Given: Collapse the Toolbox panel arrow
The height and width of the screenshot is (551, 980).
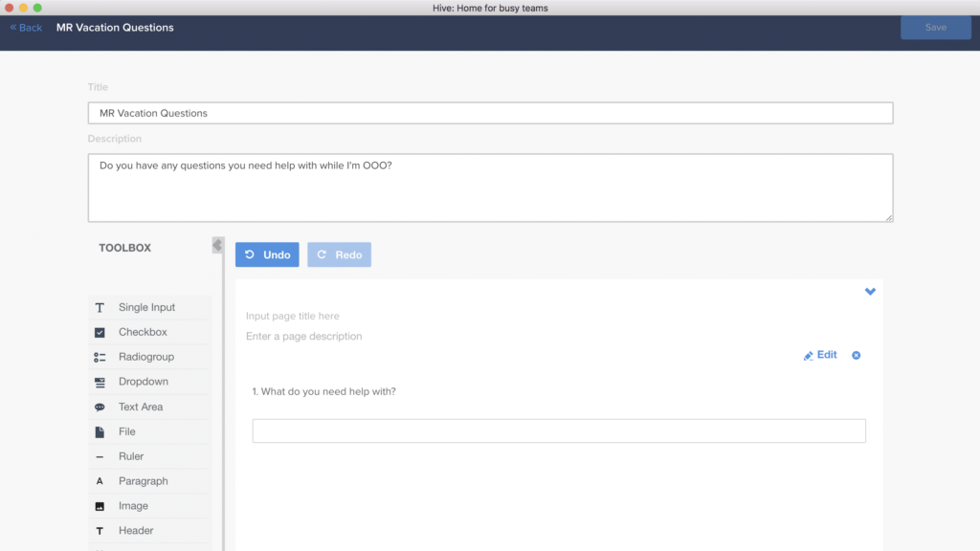Looking at the screenshot, I should 217,244.
